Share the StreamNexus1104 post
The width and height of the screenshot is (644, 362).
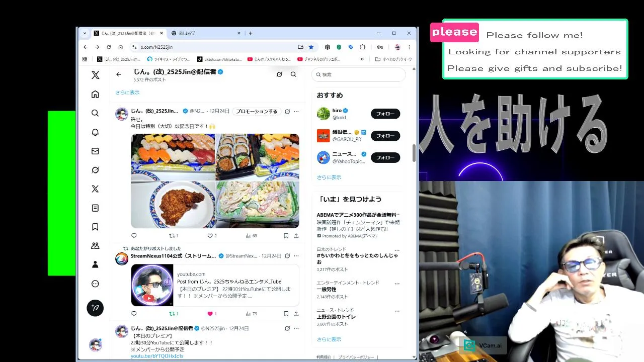[296, 313]
